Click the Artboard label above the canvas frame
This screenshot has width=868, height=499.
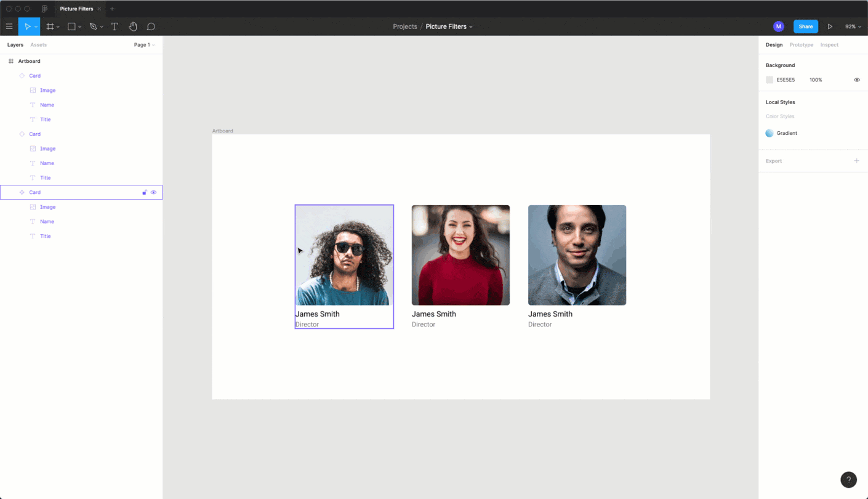(222, 131)
